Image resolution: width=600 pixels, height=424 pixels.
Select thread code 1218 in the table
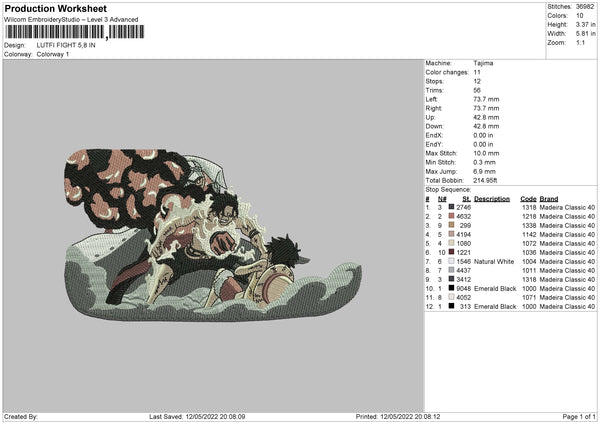(x=529, y=216)
